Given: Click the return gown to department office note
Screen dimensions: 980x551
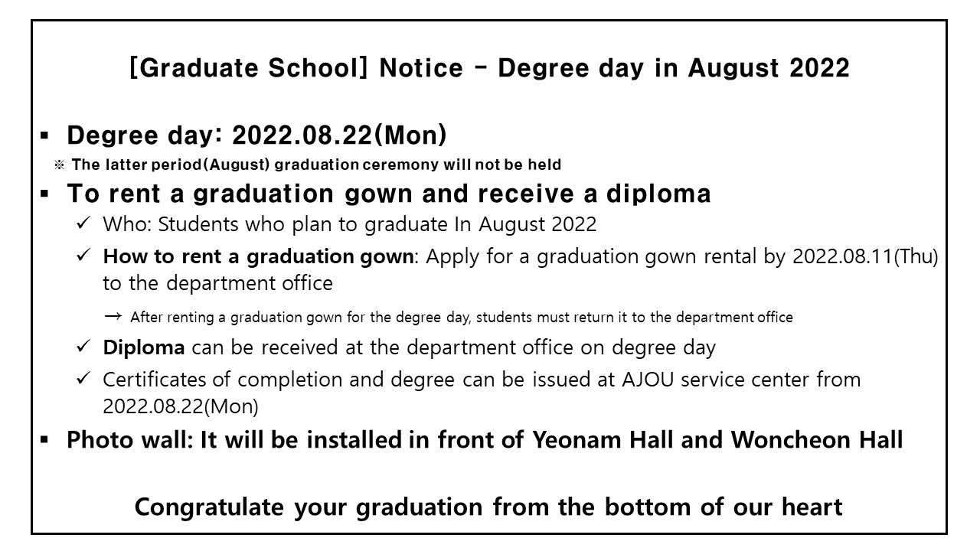Looking at the screenshot, I should pyautogui.click(x=462, y=317).
